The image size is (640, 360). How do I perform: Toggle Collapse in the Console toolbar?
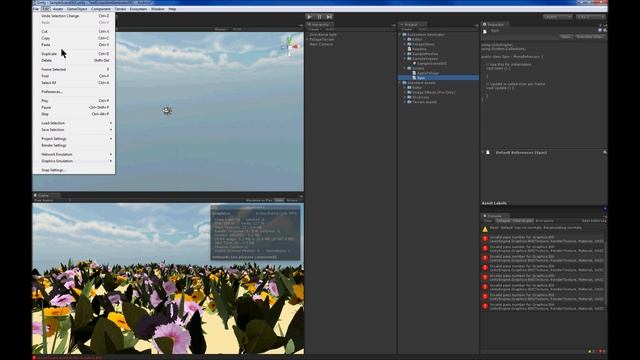click(x=503, y=221)
